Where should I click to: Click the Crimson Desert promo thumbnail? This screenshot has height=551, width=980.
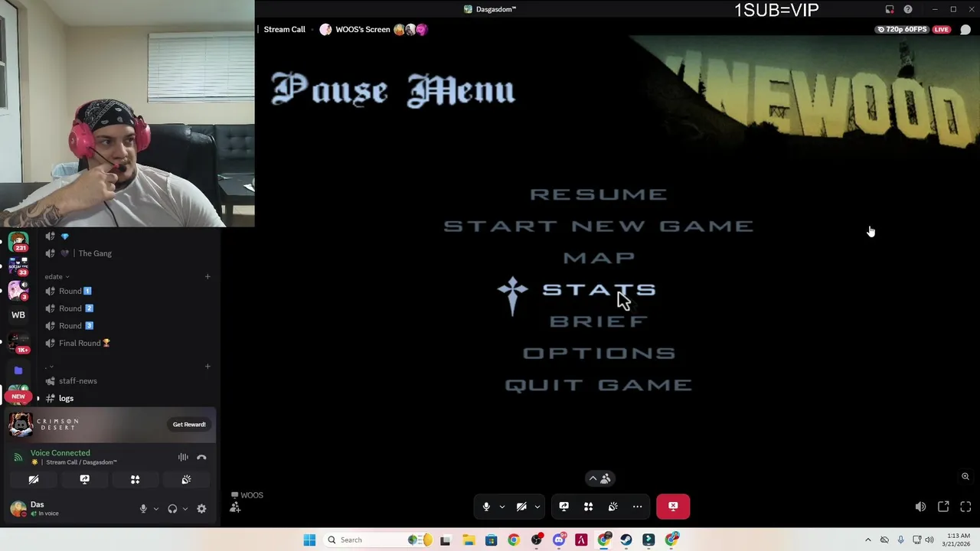(x=21, y=424)
